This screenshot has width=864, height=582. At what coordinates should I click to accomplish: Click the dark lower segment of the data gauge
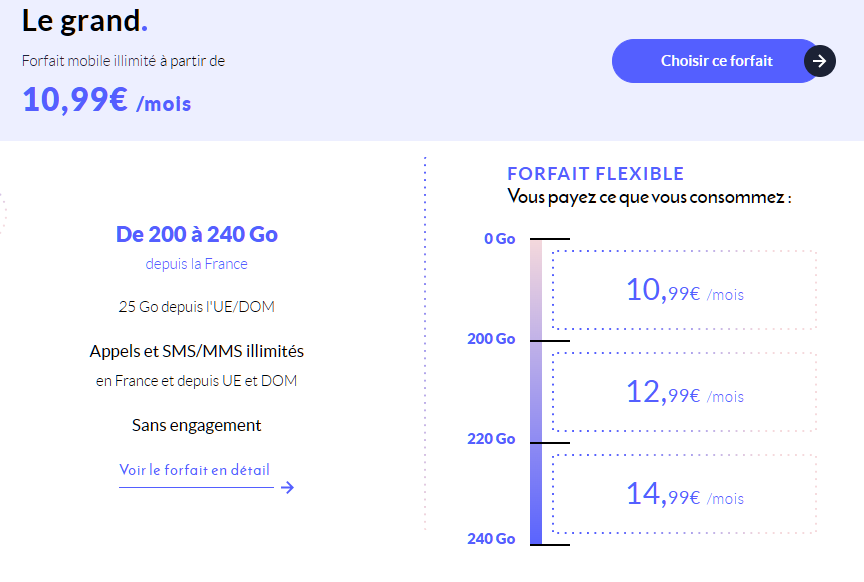536,495
